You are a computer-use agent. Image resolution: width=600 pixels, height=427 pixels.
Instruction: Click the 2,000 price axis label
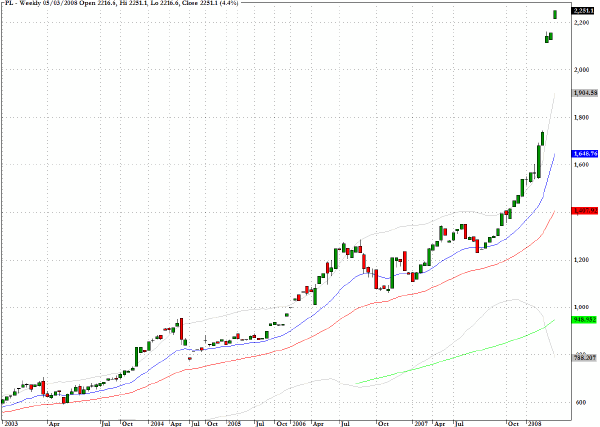(581, 70)
